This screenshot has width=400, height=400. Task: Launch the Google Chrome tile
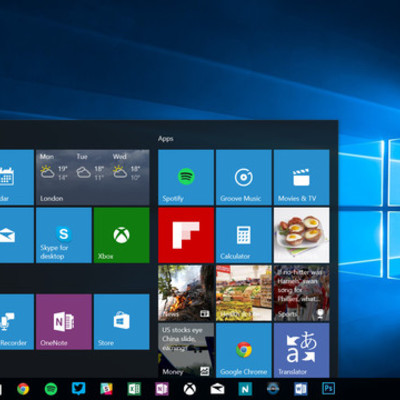(x=244, y=350)
